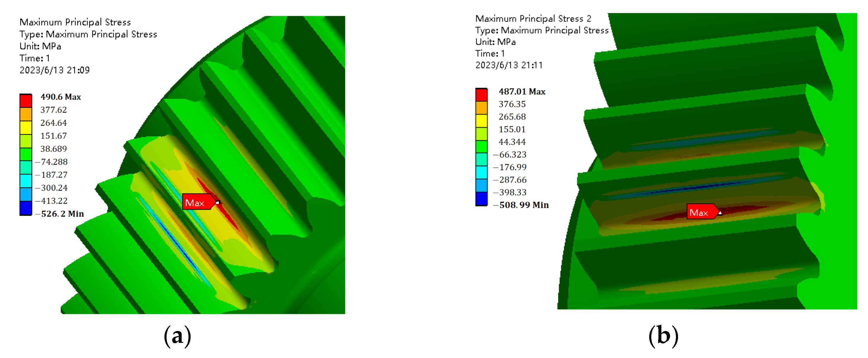
Task: Select orange legend band above 264.64 label
Action: [26, 114]
